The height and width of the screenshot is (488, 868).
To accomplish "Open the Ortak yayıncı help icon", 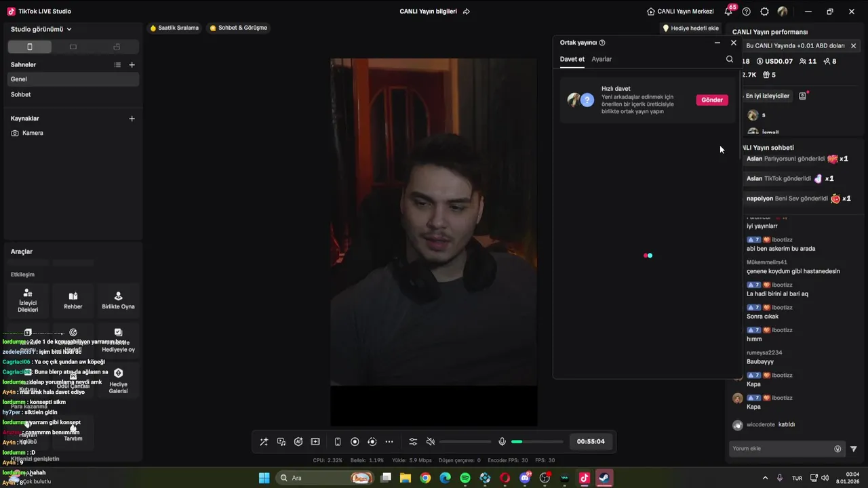I will pos(602,43).
